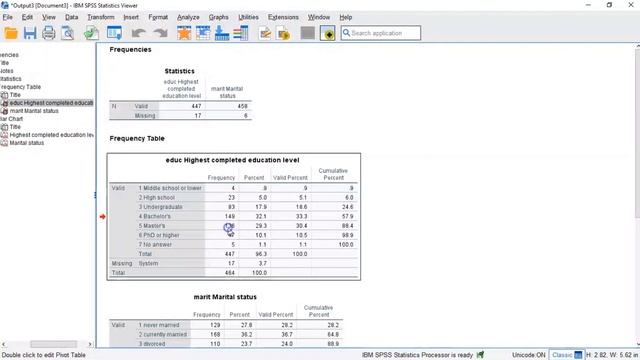Click the Go to Variable icon
The image size is (640, 360).
pyautogui.click(x=222, y=33)
